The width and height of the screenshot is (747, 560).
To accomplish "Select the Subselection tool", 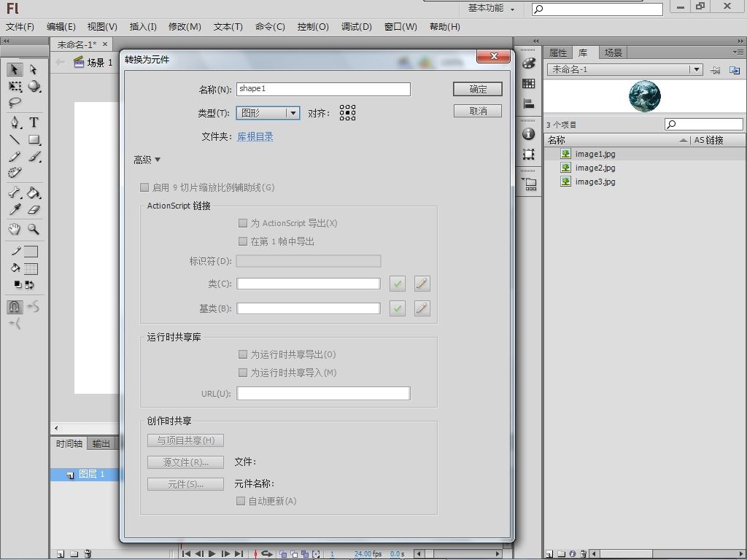I will coord(33,69).
